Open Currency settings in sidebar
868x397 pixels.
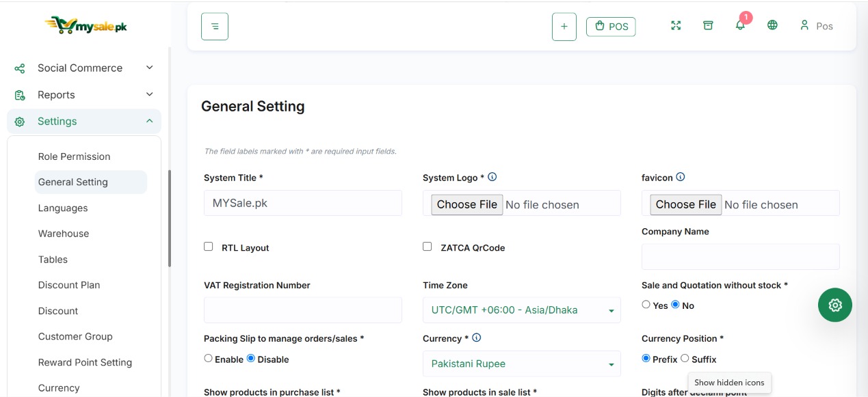tap(59, 388)
